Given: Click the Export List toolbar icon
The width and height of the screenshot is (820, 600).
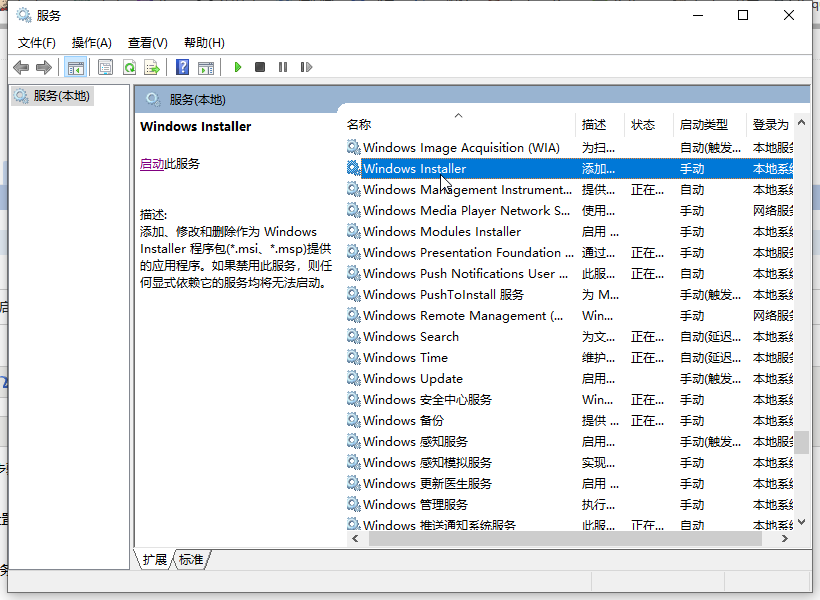Looking at the screenshot, I should pos(152,67).
